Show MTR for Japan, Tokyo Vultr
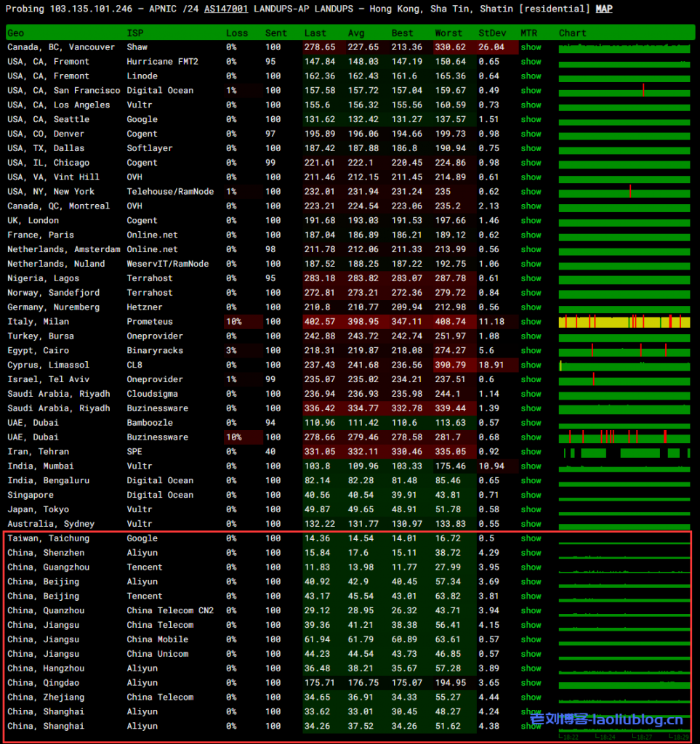Screen dimensions: 700x744 click(x=531, y=510)
